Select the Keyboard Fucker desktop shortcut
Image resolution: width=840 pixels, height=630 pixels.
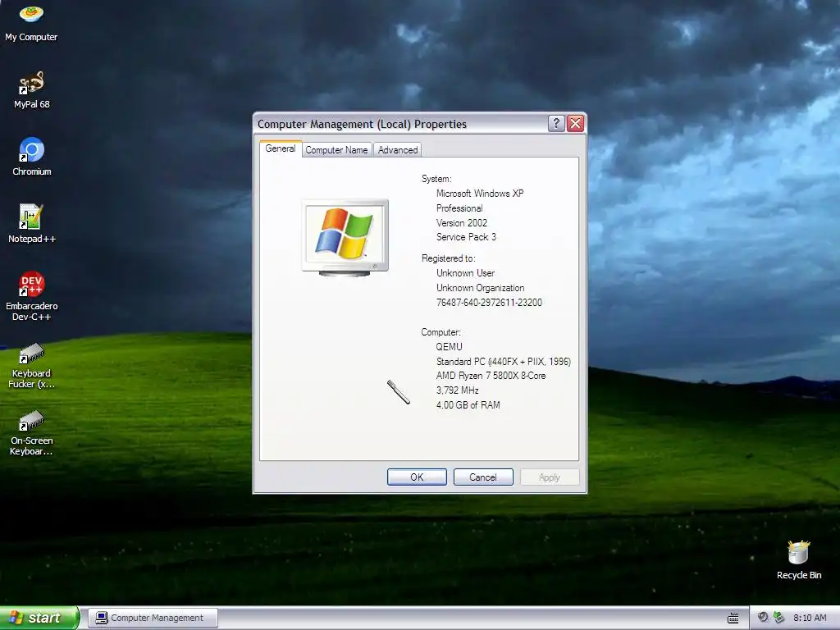point(32,366)
